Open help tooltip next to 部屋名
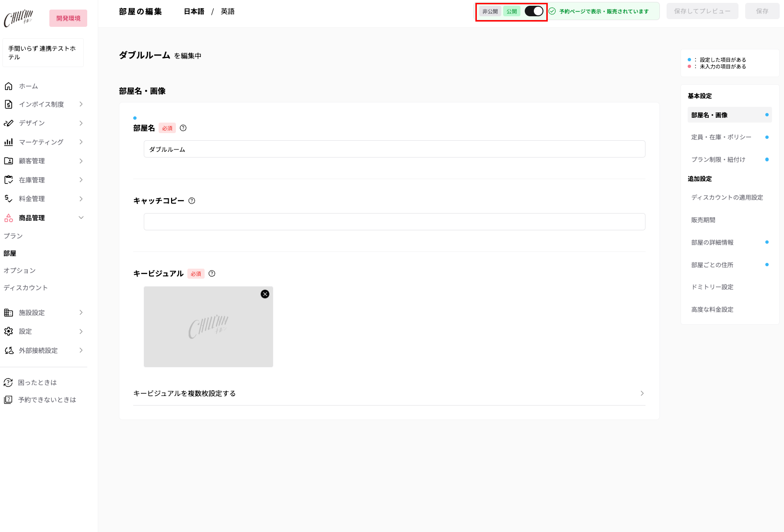This screenshot has width=784, height=532. [x=183, y=128]
